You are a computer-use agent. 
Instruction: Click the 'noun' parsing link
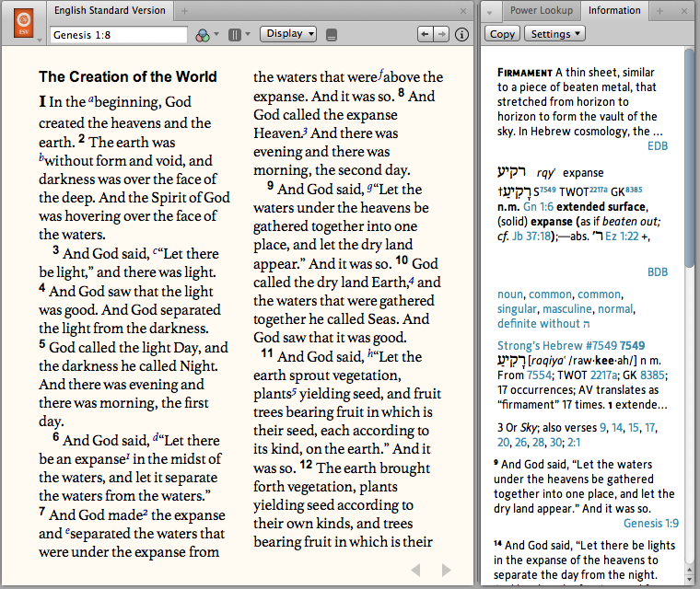coord(510,294)
